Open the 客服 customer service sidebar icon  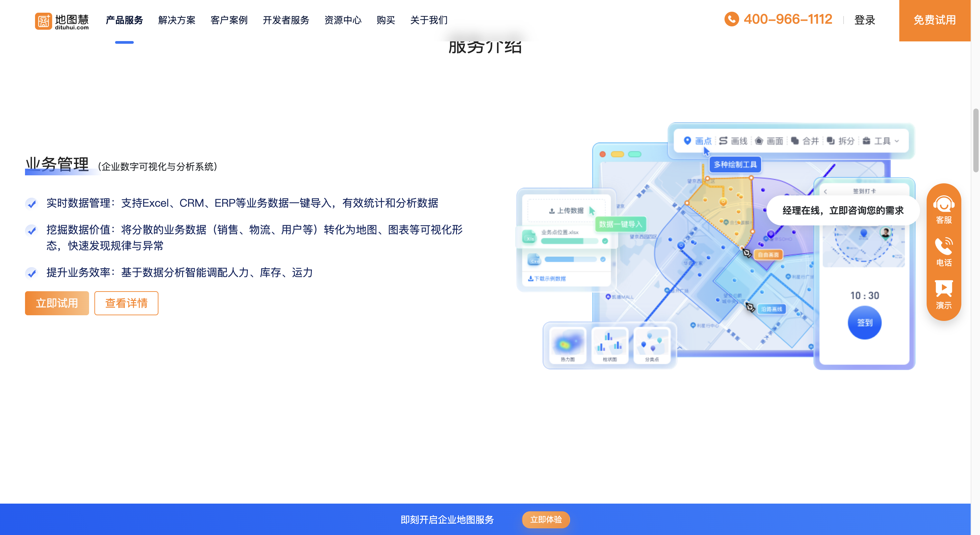[944, 210]
